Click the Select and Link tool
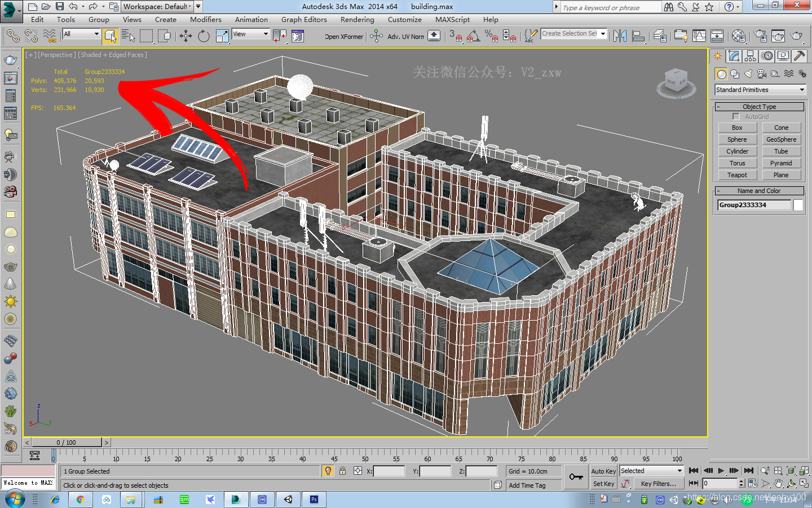812x508 pixels. [x=12, y=36]
